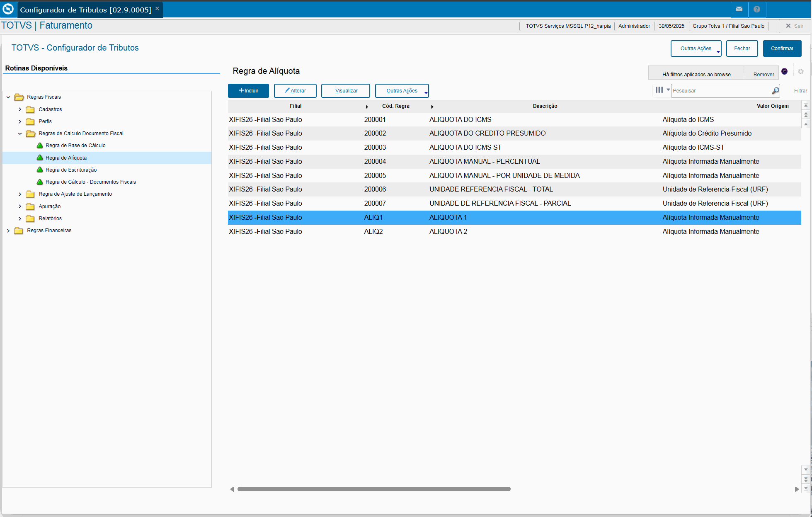The image size is (812, 517).
Task: Click the Incluir button
Action: click(x=248, y=91)
